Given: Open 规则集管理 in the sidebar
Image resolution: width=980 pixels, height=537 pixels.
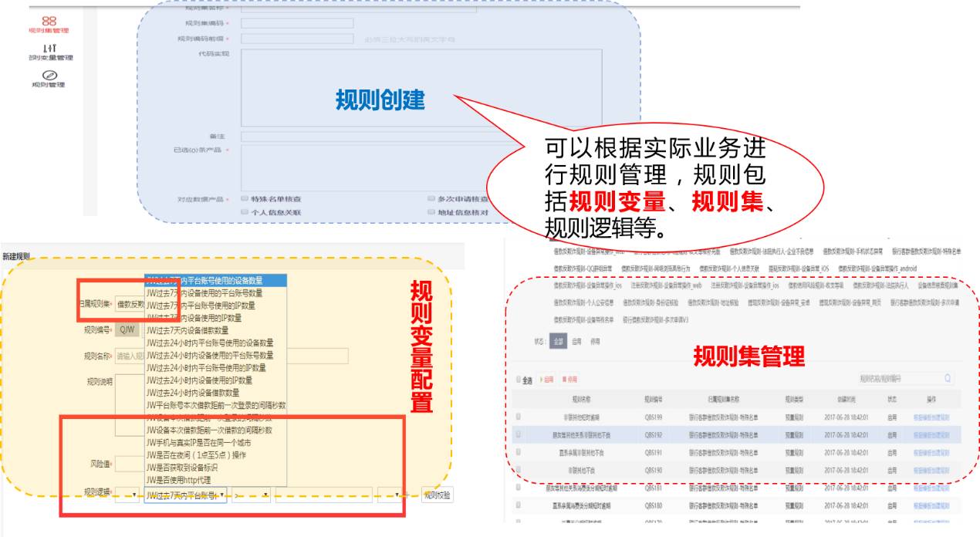Looking at the screenshot, I should coord(49,25).
